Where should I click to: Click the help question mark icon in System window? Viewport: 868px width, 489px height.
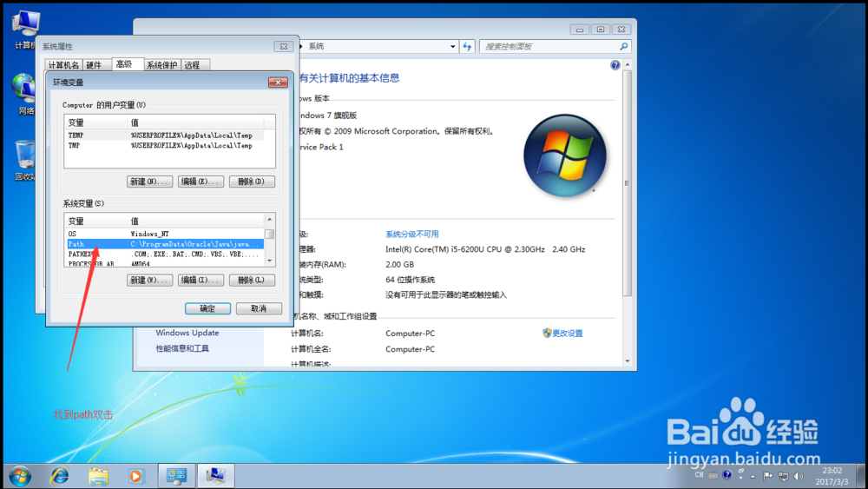[x=615, y=65]
